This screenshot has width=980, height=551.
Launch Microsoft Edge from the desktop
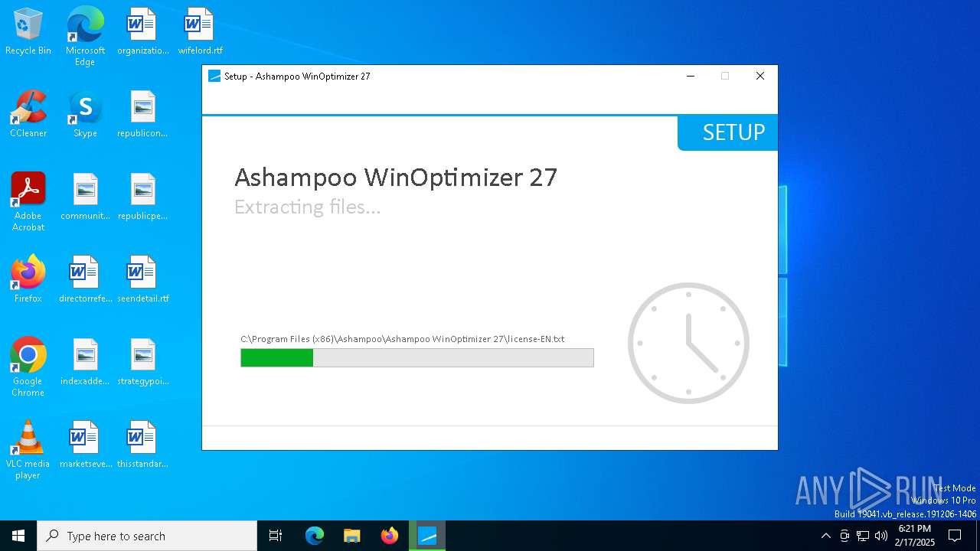[x=85, y=37]
